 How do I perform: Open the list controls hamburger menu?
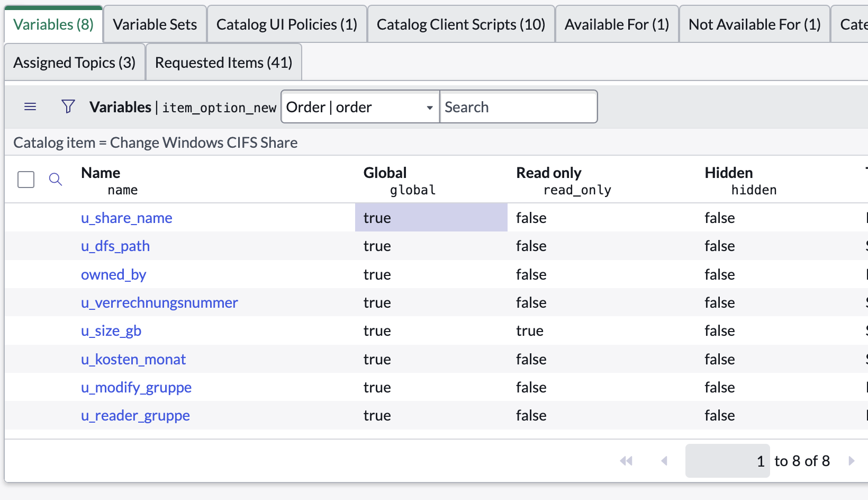click(30, 106)
